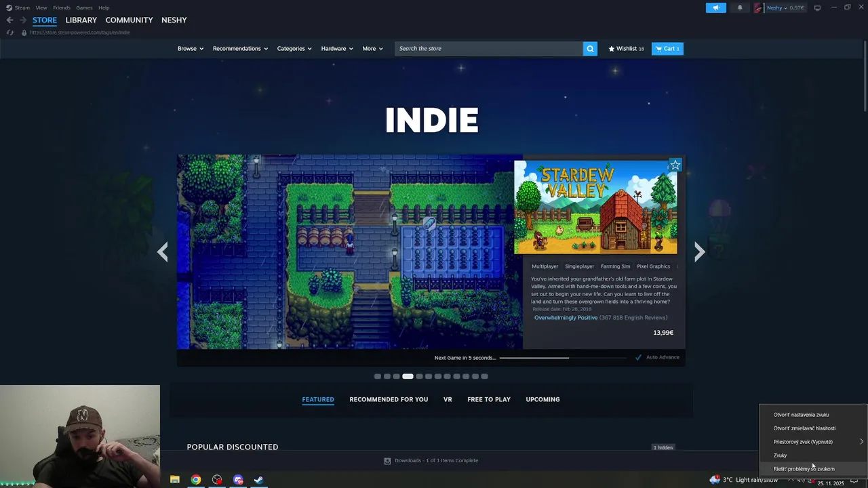868x488 pixels.
Task: Open the recording app in taskbar
Action: point(217,480)
